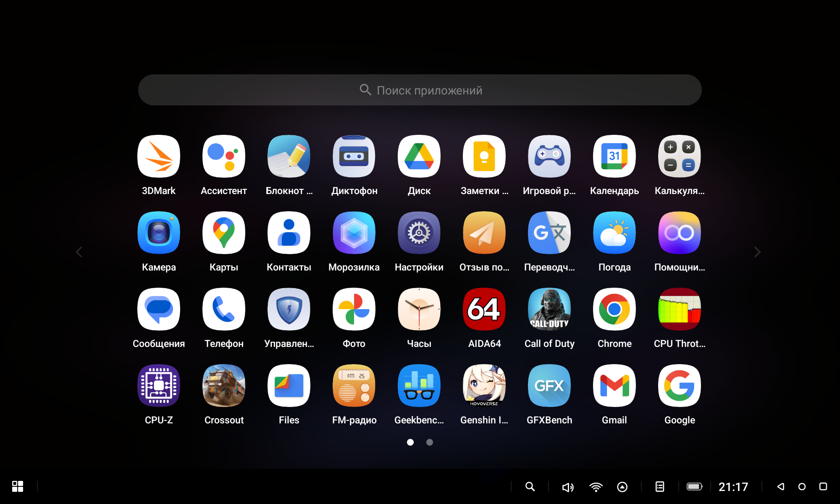Open the Сообщения messages app
840x504 pixels.
(x=159, y=309)
